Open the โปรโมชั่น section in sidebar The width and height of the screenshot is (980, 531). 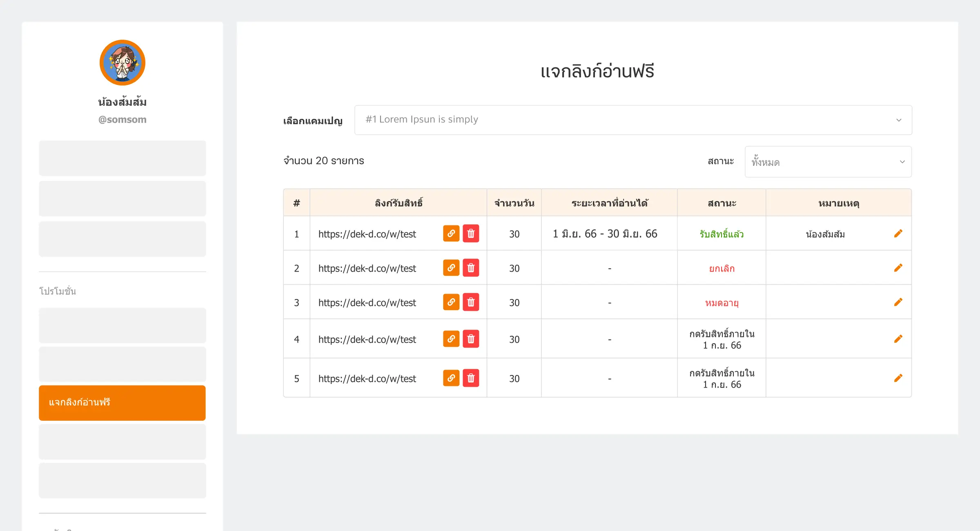pos(57,291)
